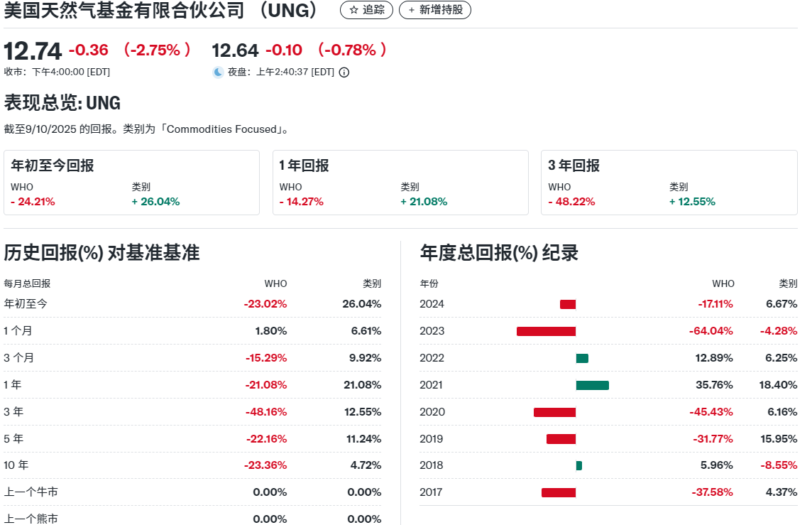The width and height of the screenshot is (812, 525).
Task: Click the plus icon on 新增持股 button
Action: point(411,10)
